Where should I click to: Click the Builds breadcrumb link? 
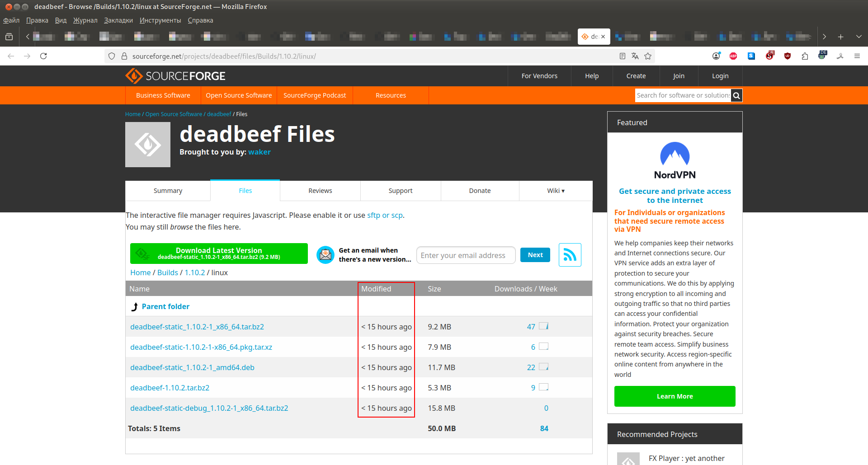pyautogui.click(x=168, y=272)
